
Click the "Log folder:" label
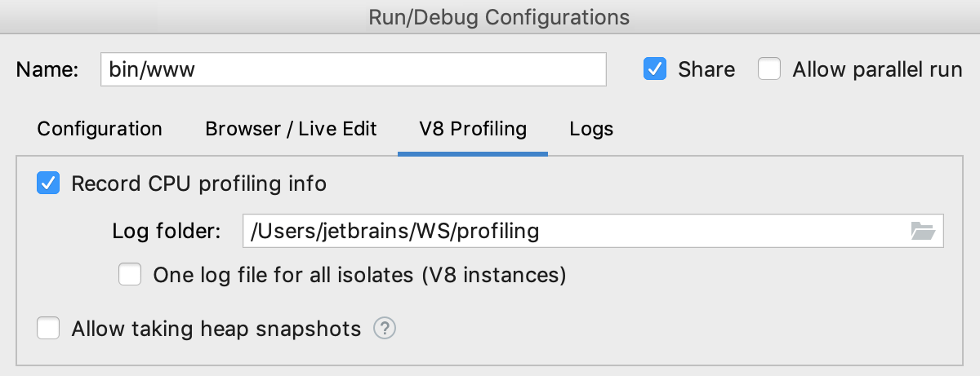(x=167, y=232)
